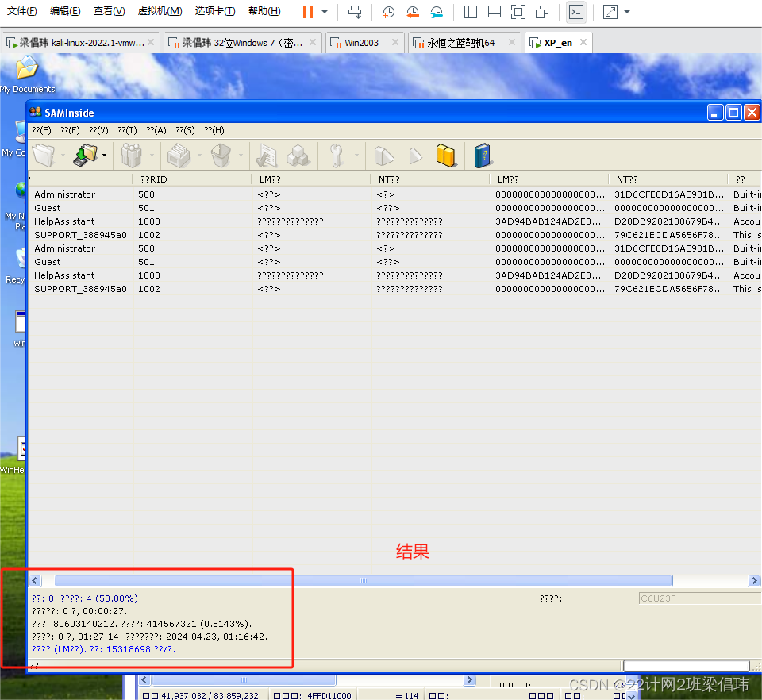The image size is (762, 700).
Task: Click the recycle bin delete icon in toolbar
Action: tap(221, 156)
